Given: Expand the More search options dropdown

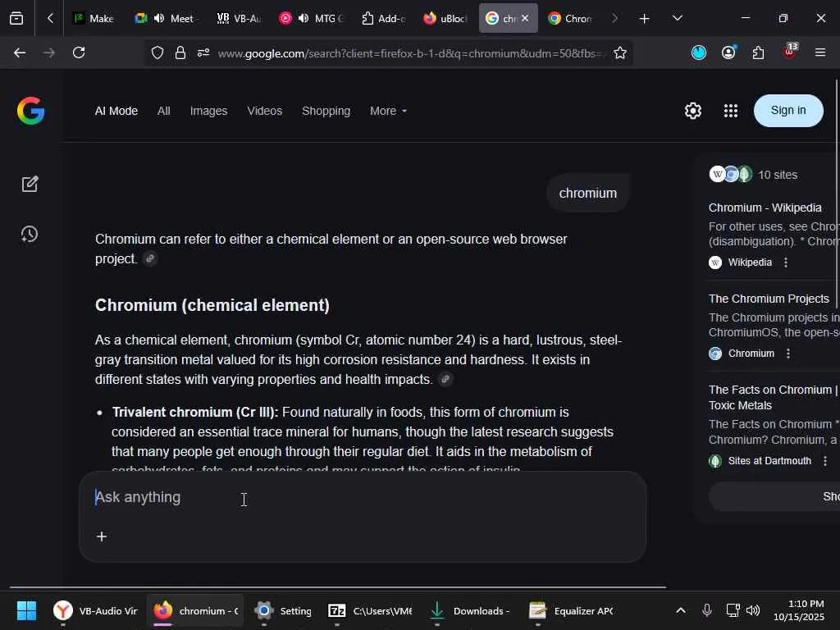Looking at the screenshot, I should point(388,111).
